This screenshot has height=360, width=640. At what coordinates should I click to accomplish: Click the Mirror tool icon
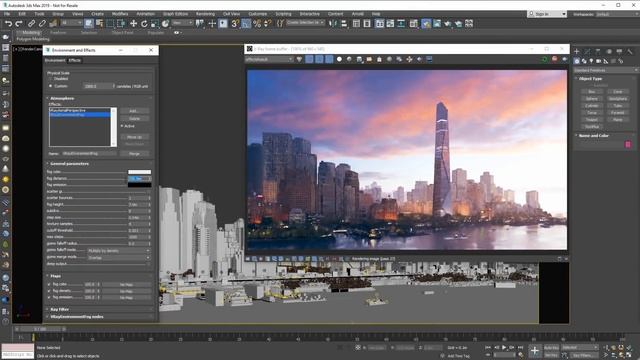coord(333,24)
